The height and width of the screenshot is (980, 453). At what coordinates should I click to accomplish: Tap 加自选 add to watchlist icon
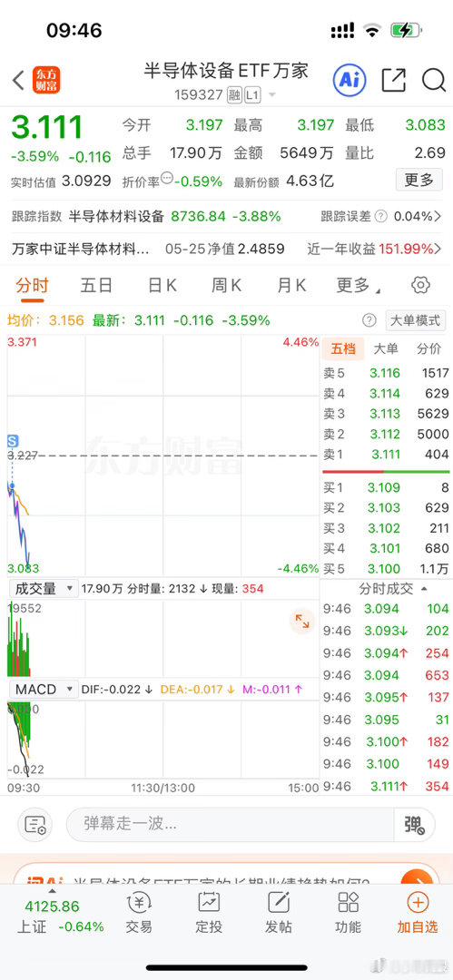coord(418,913)
